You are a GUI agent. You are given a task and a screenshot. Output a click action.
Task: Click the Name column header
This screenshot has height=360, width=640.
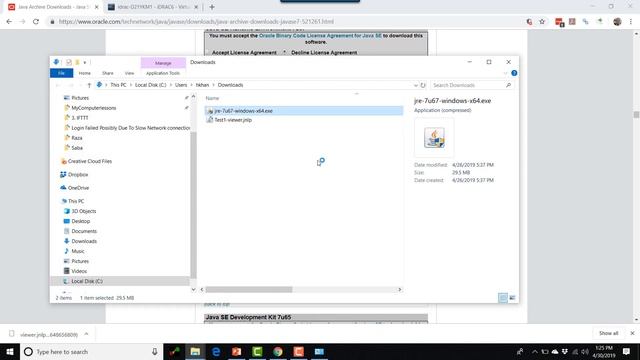click(x=212, y=98)
